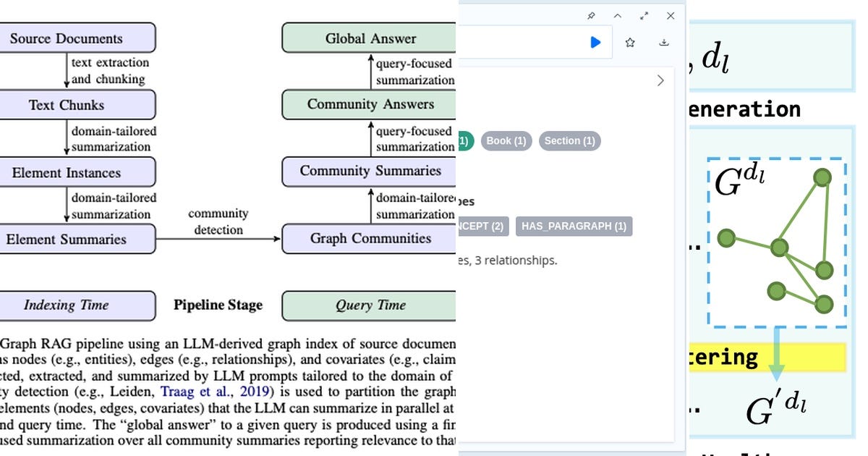The image size is (868, 456).
Task: Toggle the Section (1) node label filter
Action: tap(570, 141)
